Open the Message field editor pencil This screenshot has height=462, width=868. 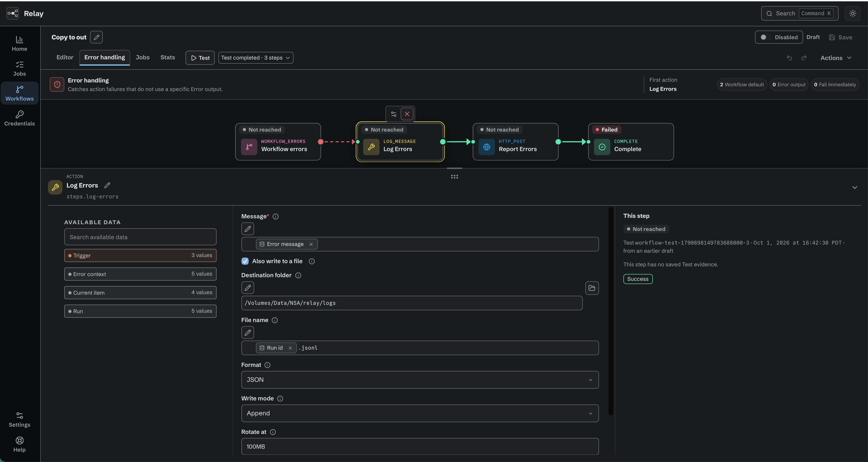(248, 229)
